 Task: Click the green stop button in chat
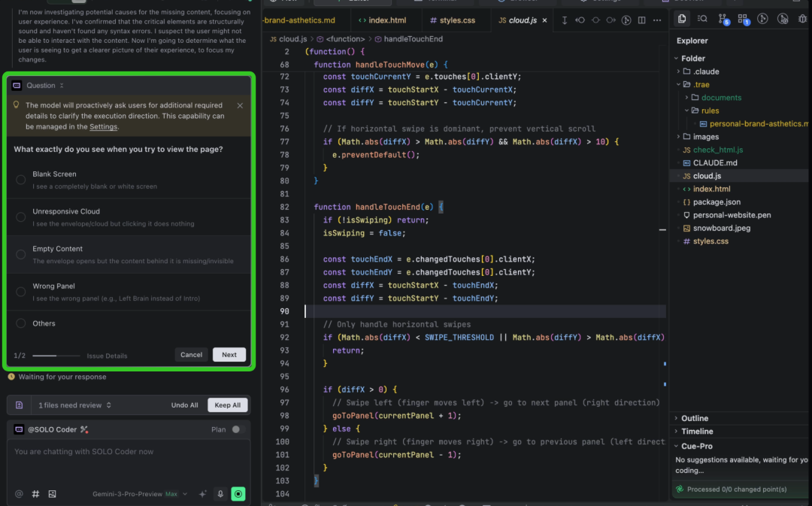(238, 494)
